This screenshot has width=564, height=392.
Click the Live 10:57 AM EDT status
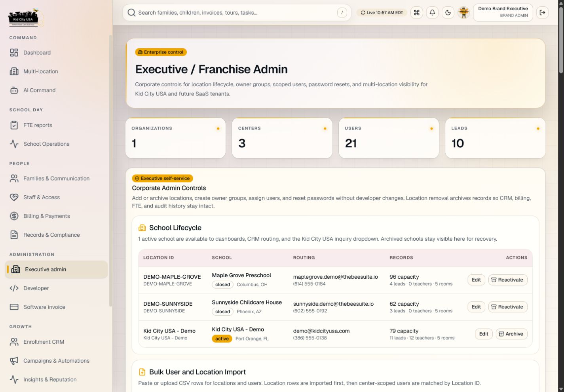point(382,13)
